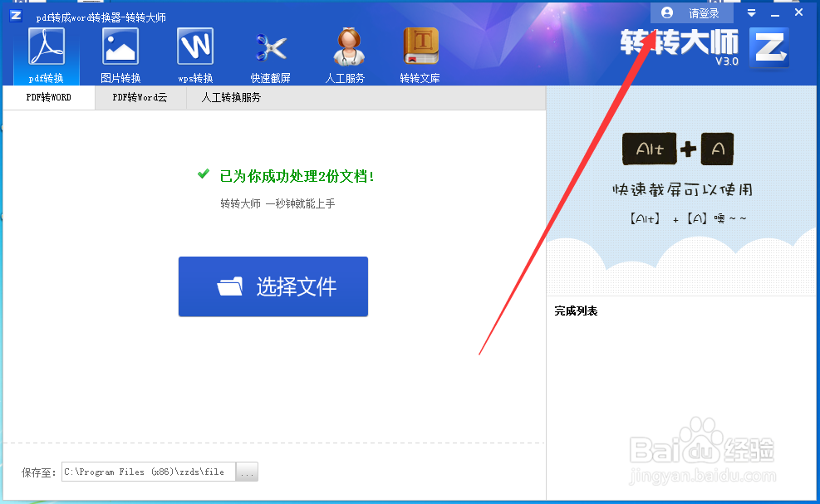The image size is (820, 504).
Task: Switch to the 人工转换服务 tab
Action: pos(231,98)
